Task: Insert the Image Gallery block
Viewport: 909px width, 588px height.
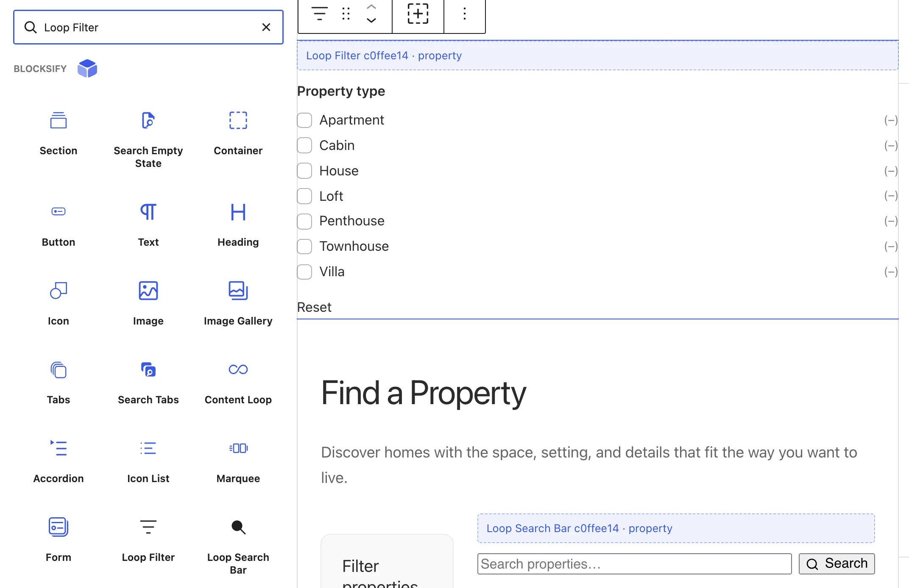Action: click(238, 303)
